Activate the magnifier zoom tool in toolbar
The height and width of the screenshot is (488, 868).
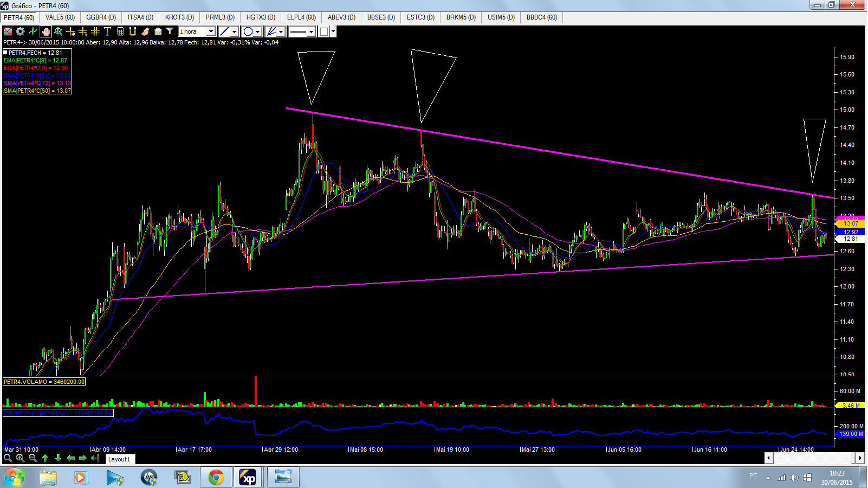coord(58,31)
